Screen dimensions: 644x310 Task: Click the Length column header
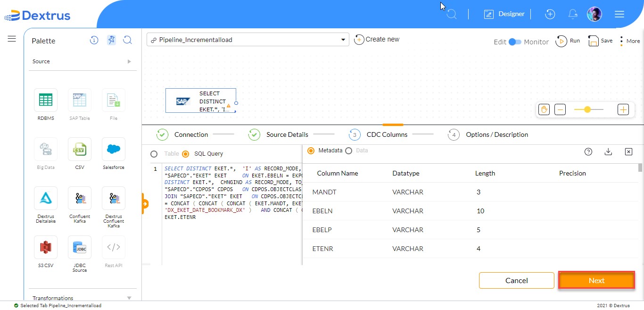(485, 173)
